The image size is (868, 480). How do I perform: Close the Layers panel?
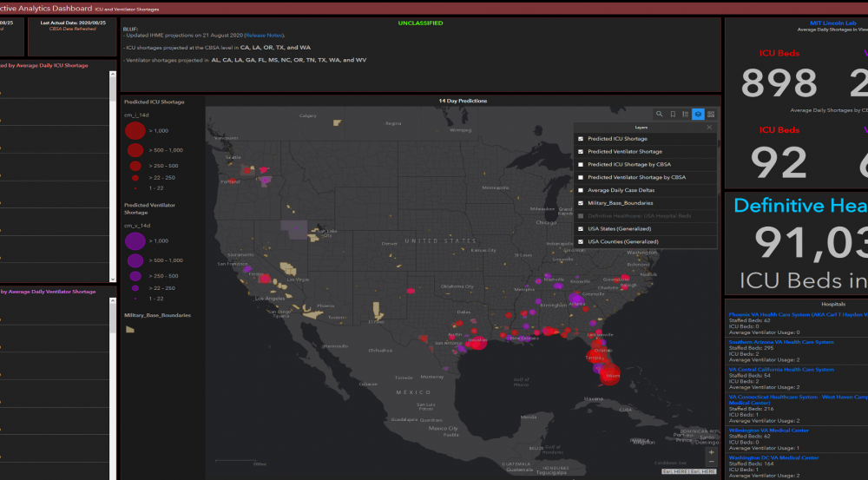(709, 128)
